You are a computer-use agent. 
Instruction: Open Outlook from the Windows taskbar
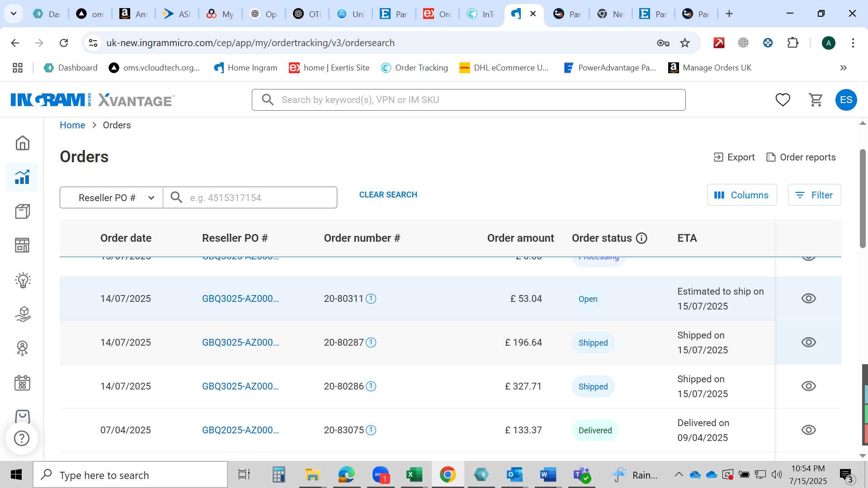(514, 475)
